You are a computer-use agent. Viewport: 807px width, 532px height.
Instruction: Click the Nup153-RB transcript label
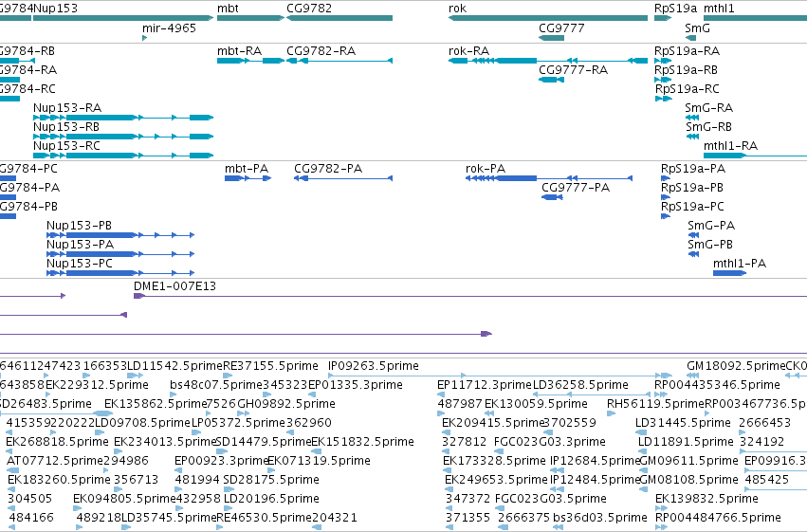point(66,127)
